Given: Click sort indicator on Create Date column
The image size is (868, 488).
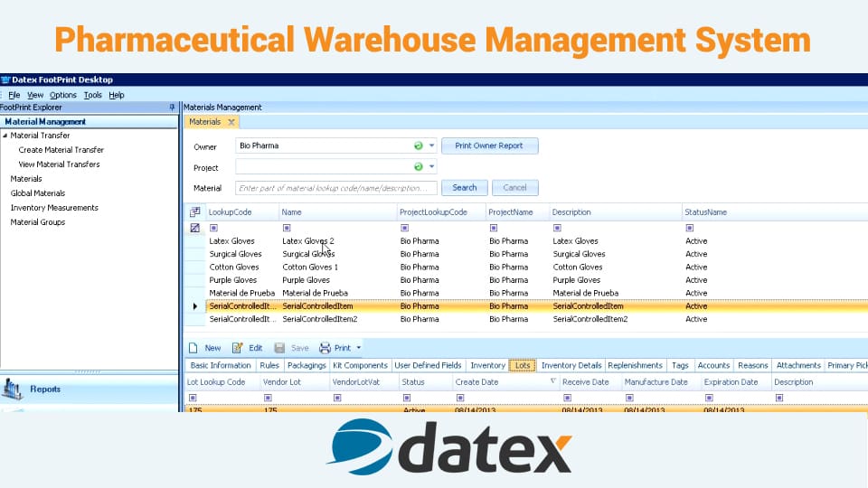Looking at the screenshot, I should click(x=553, y=381).
